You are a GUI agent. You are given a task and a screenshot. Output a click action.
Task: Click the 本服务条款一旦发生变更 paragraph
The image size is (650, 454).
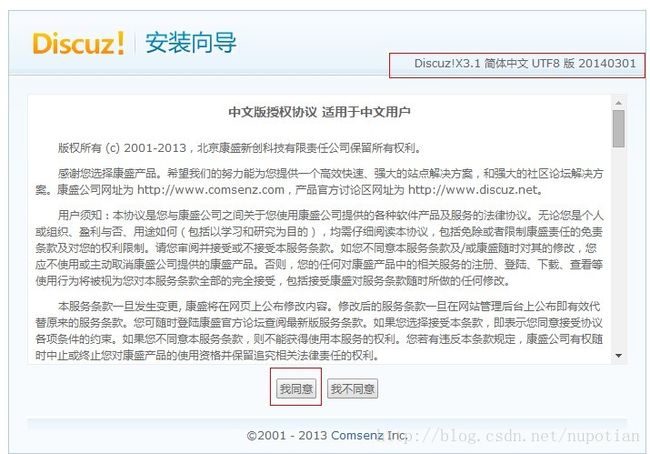tap(319, 331)
